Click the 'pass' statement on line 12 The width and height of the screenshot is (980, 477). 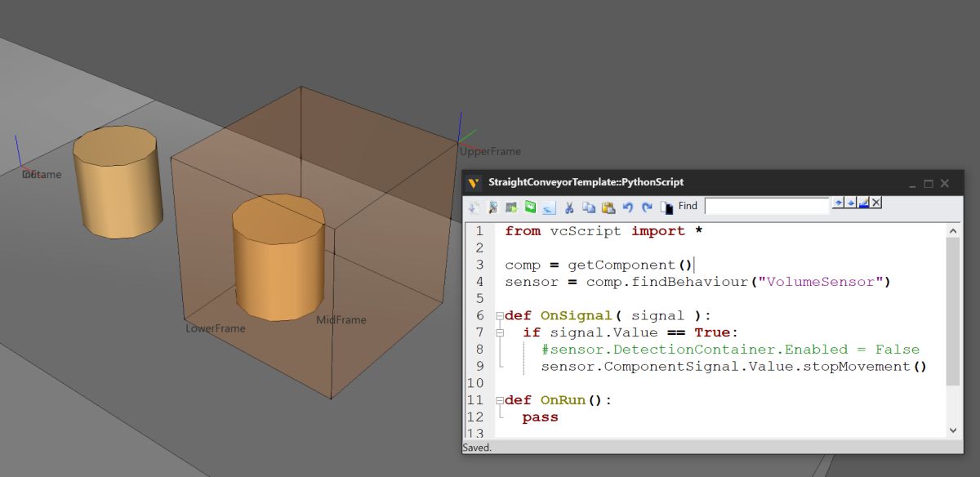point(540,417)
